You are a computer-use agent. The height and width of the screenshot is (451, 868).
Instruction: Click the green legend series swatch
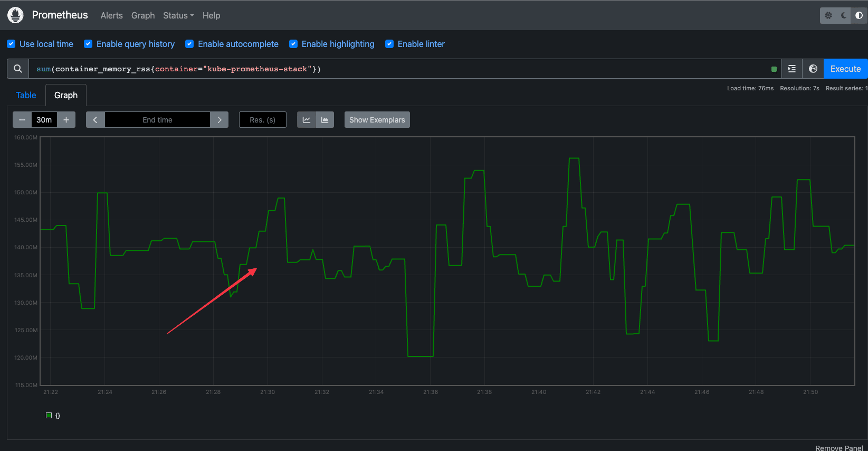coord(49,415)
